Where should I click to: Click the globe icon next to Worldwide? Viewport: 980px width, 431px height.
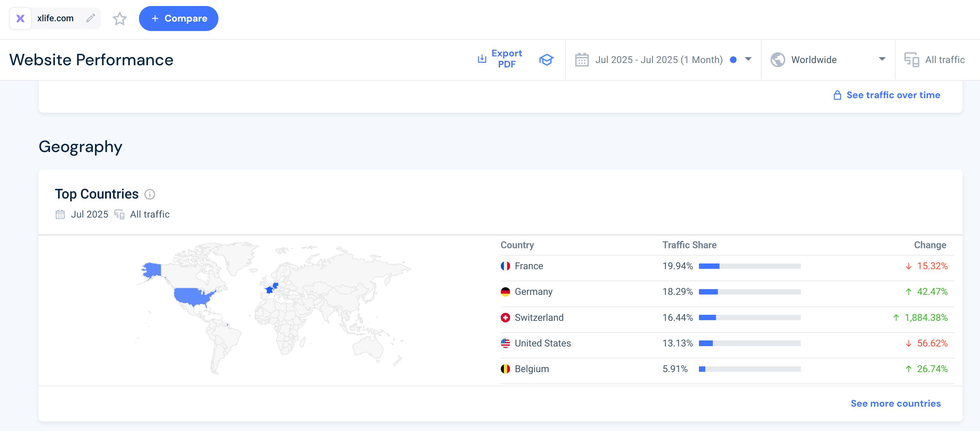pos(778,60)
